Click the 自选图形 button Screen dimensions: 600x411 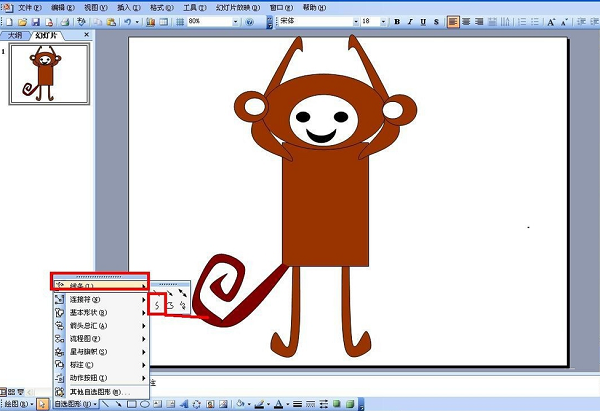pos(73,404)
